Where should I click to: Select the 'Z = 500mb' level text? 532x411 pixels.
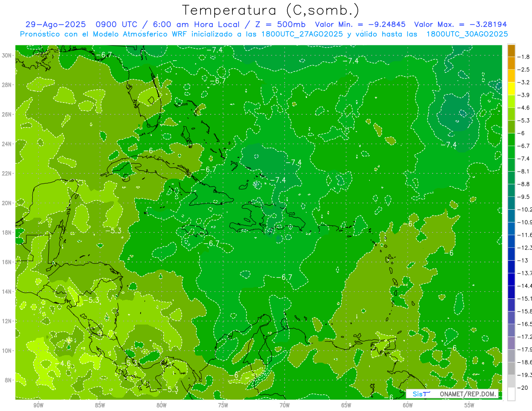click(280, 24)
